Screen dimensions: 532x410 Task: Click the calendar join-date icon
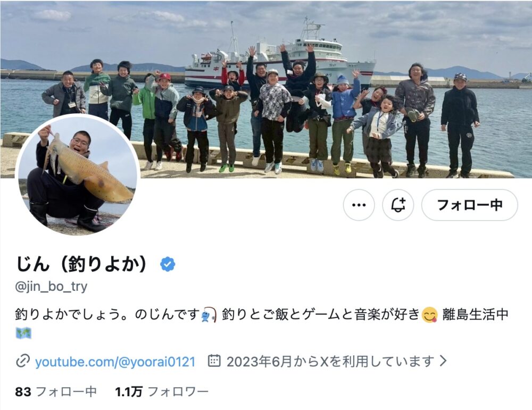pos(214,361)
